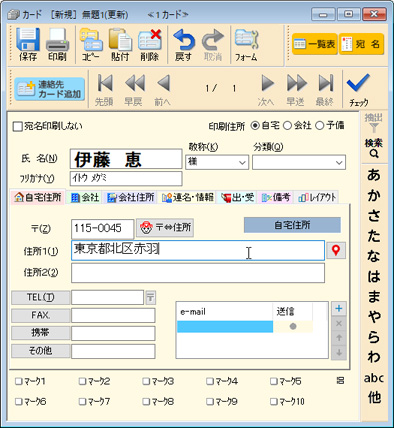Select 予備 print address radio

click(319, 126)
